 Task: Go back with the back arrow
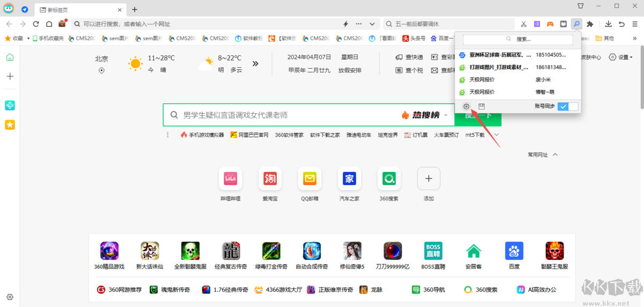(x=9, y=24)
